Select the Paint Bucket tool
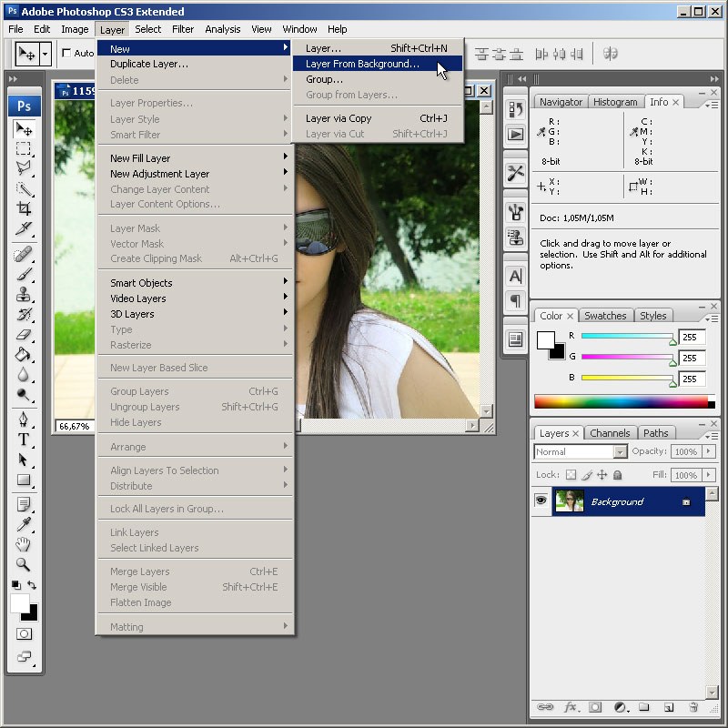 point(24,354)
